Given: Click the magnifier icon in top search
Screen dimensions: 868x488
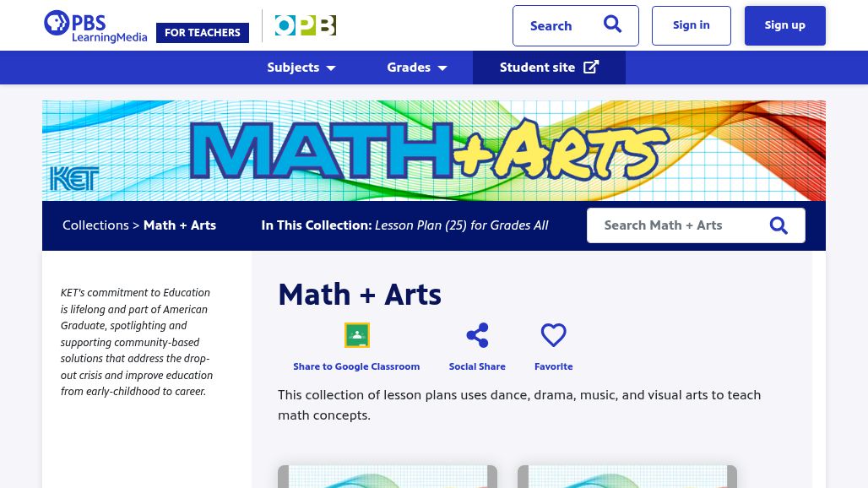Looking at the screenshot, I should 612,24.
